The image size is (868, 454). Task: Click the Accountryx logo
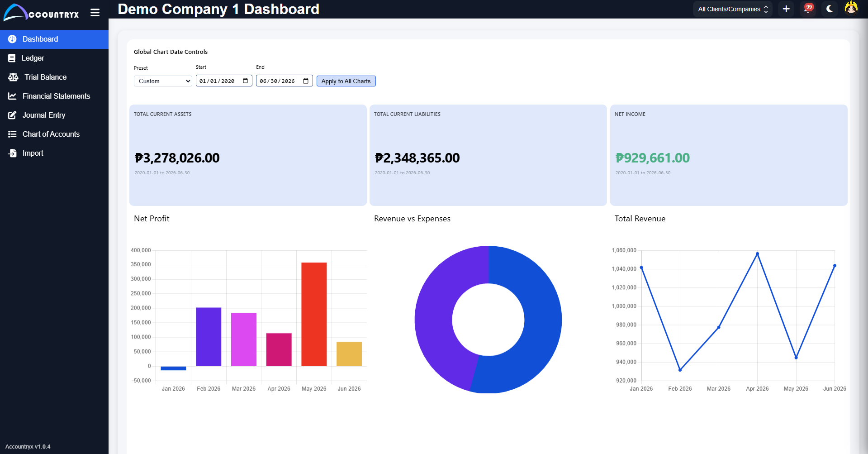pos(41,12)
